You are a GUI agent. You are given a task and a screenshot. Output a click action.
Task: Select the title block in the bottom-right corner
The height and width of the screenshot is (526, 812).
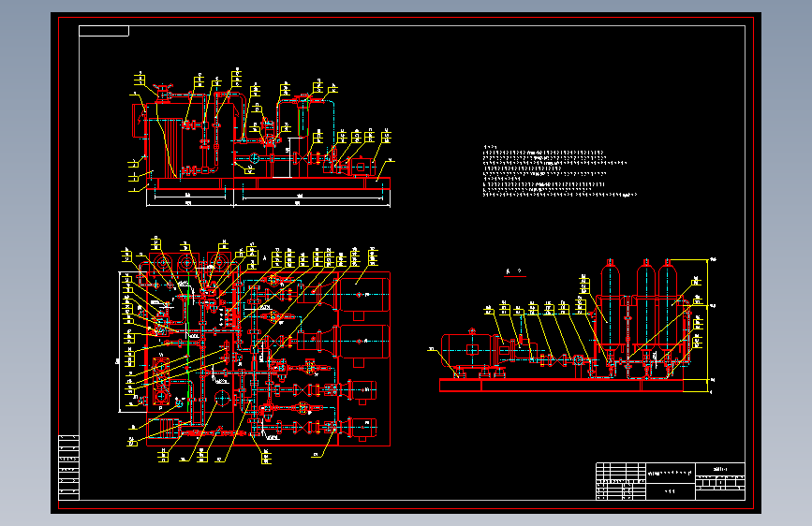pos(670,481)
